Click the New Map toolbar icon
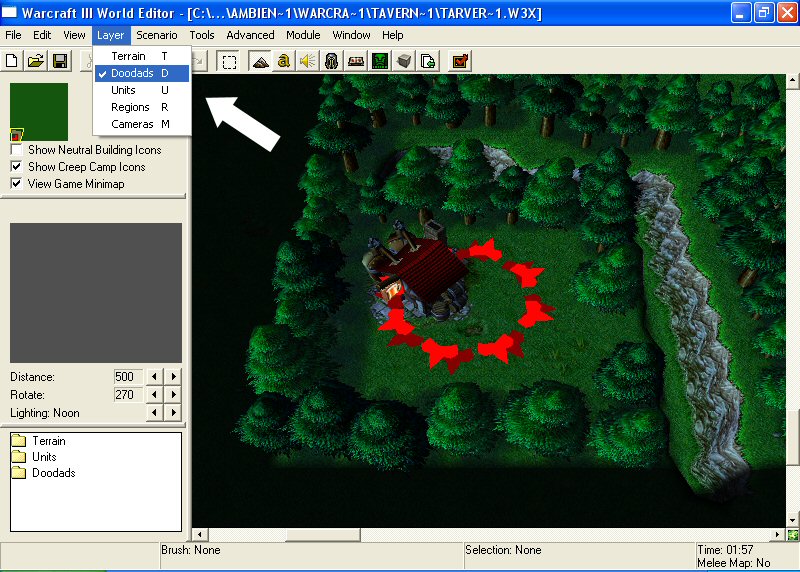The image size is (800, 572). tap(12, 61)
